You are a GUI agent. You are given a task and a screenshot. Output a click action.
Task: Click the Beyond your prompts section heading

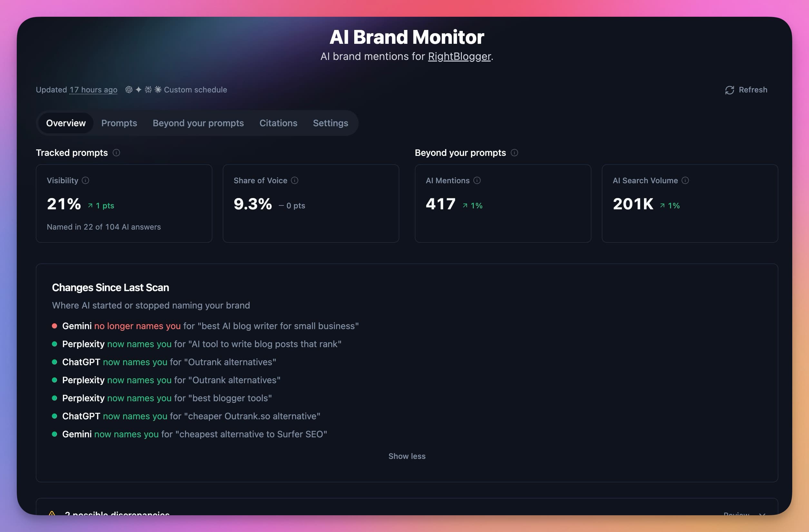coord(460,153)
